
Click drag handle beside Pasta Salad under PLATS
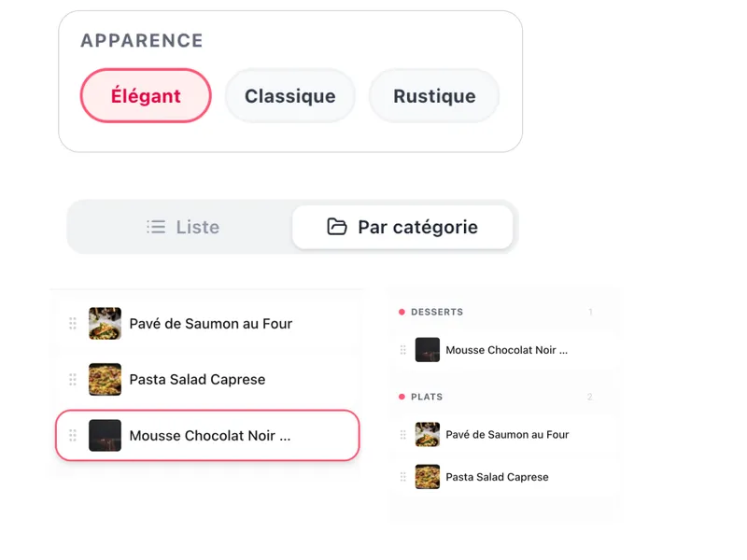[x=403, y=477]
